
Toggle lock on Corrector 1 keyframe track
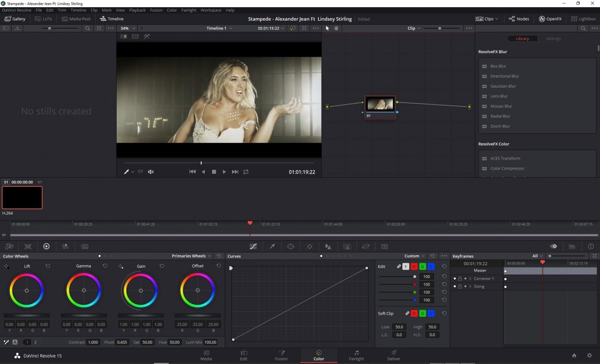[x=460, y=279]
